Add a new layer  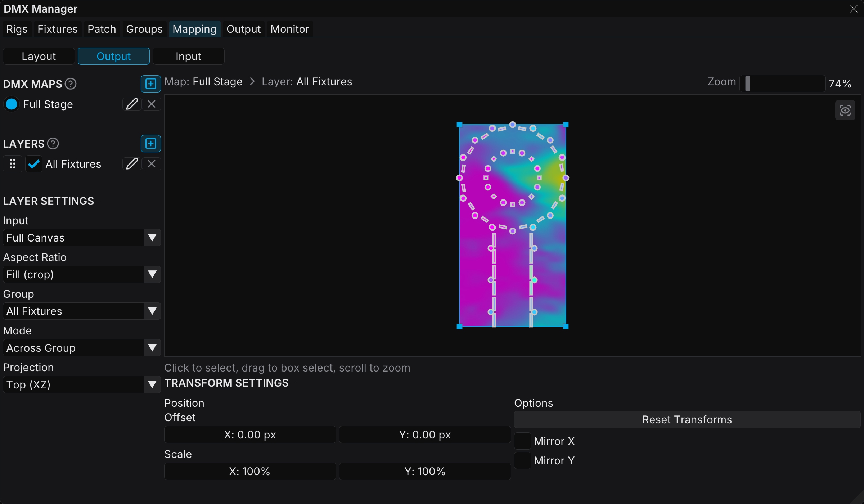point(150,144)
